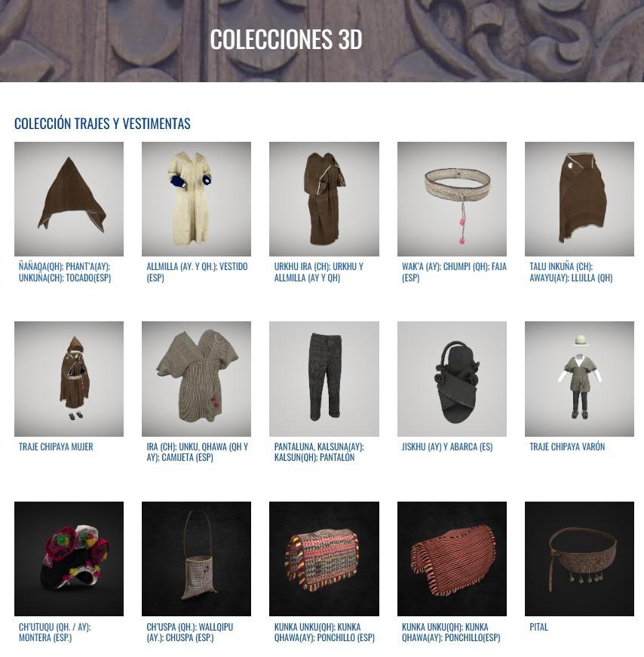Open the Wak'a Chumpi woven belt image

pyautogui.click(x=452, y=199)
